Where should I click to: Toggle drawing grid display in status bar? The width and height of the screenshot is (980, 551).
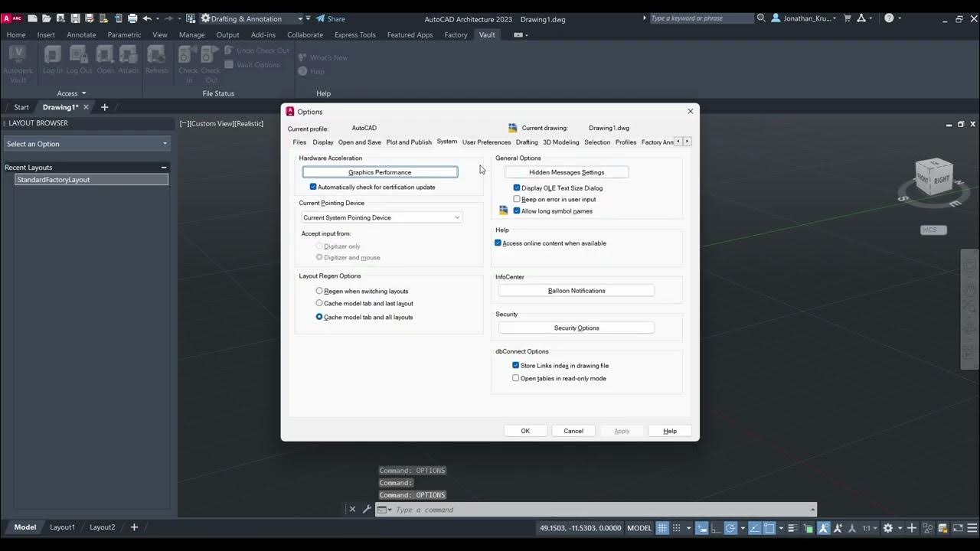coord(663,528)
